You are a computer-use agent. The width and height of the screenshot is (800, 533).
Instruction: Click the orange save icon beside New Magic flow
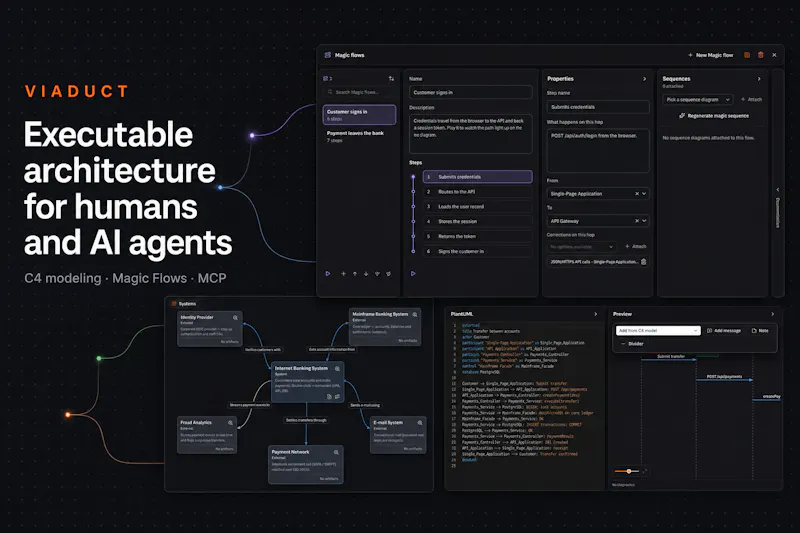[x=747, y=55]
